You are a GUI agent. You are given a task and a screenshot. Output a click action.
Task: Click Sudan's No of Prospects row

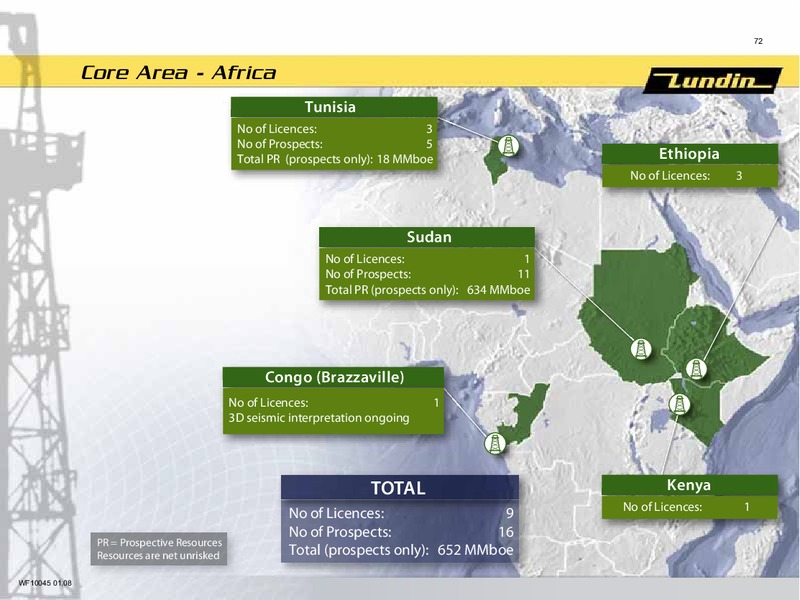428,274
